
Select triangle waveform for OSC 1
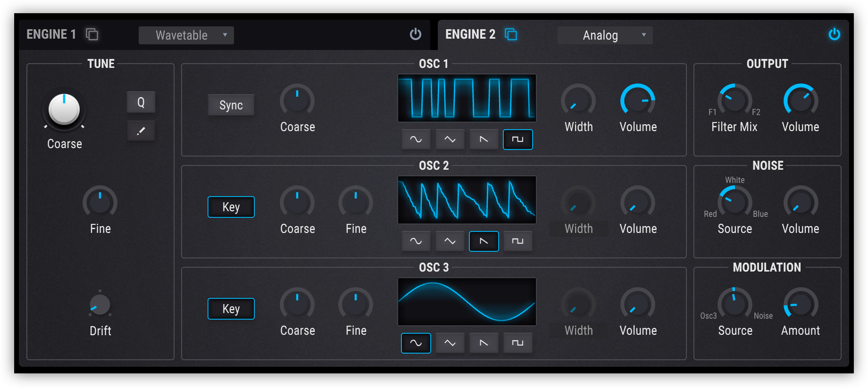[x=450, y=139]
